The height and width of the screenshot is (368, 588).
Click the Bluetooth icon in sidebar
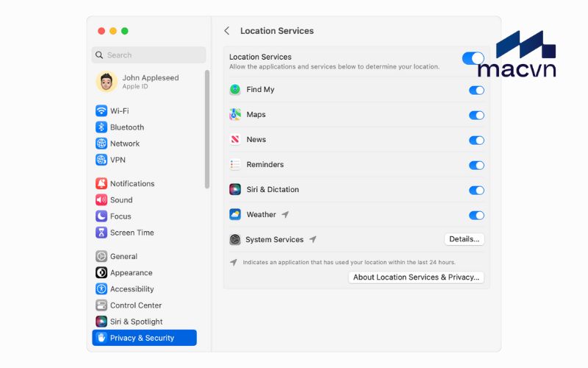pyautogui.click(x=101, y=127)
